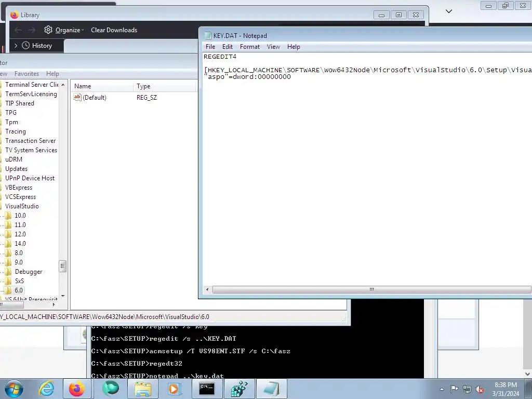Go back with Library back arrow
Image resolution: width=532 pixels, height=399 pixels.
click(x=18, y=30)
